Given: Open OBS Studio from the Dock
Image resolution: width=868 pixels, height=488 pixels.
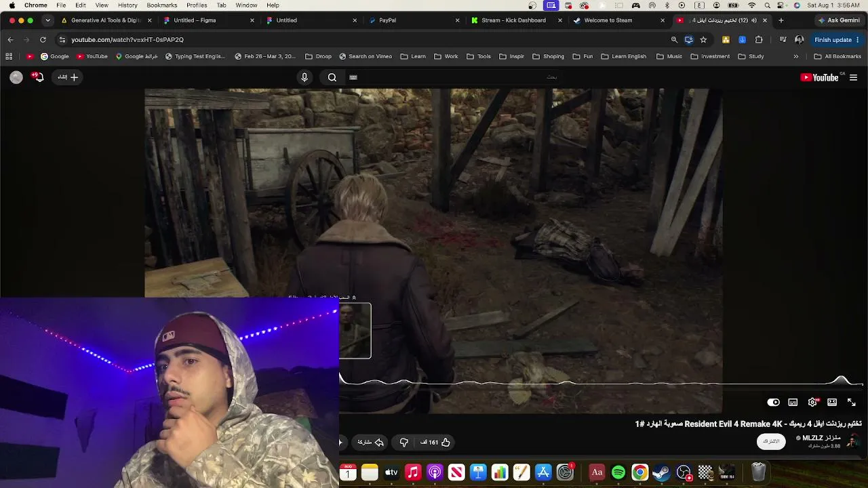Looking at the screenshot, I should point(684,472).
